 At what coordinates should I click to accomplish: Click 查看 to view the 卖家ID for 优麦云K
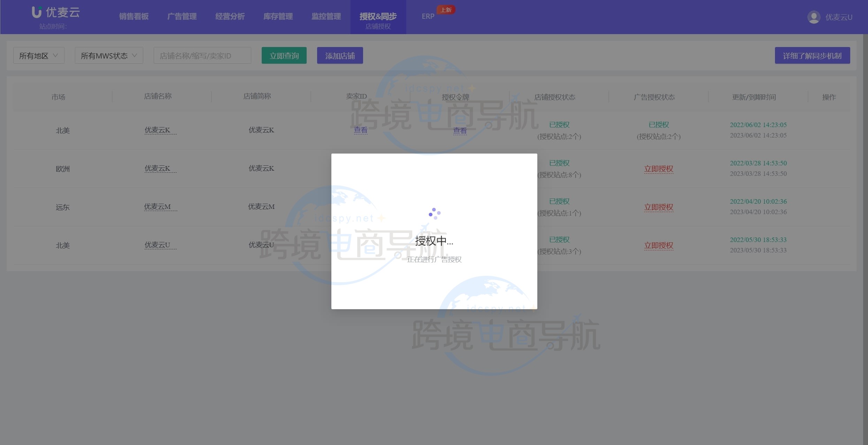tap(361, 130)
